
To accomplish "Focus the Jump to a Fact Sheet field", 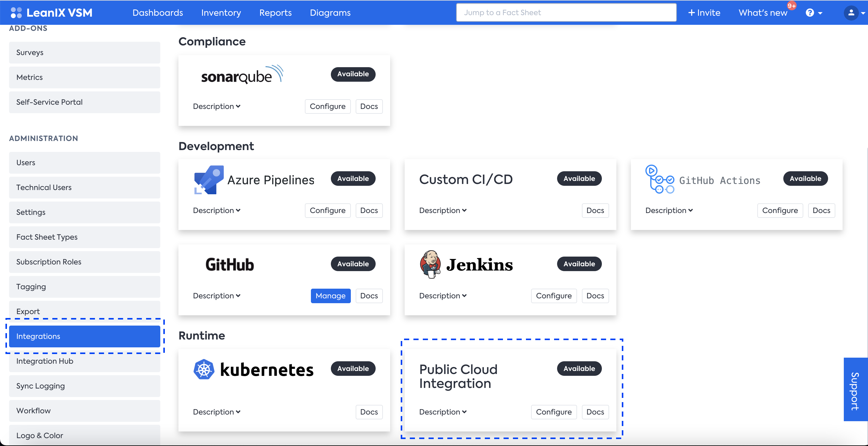I will pos(566,13).
